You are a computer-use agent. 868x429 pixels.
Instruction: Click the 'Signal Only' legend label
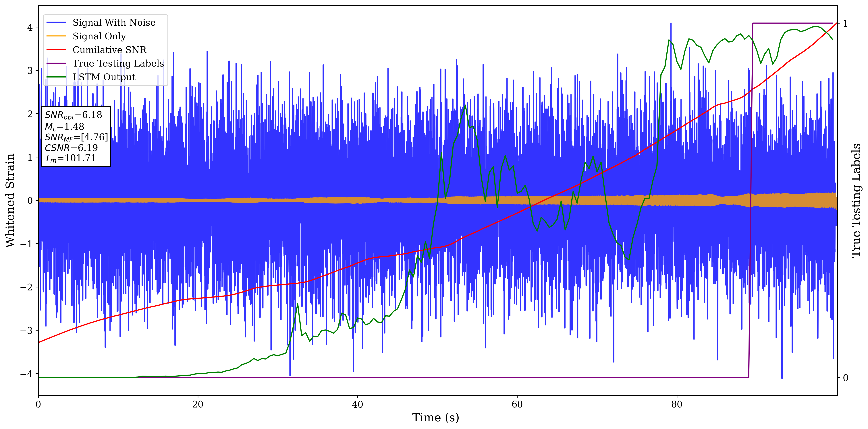(x=99, y=36)
